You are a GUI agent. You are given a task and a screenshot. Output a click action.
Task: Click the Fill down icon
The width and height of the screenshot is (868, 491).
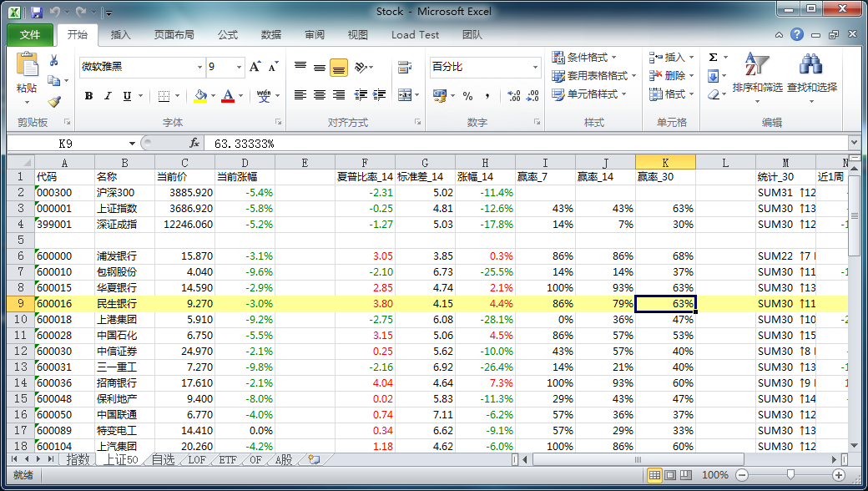click(x=713, y=76)
